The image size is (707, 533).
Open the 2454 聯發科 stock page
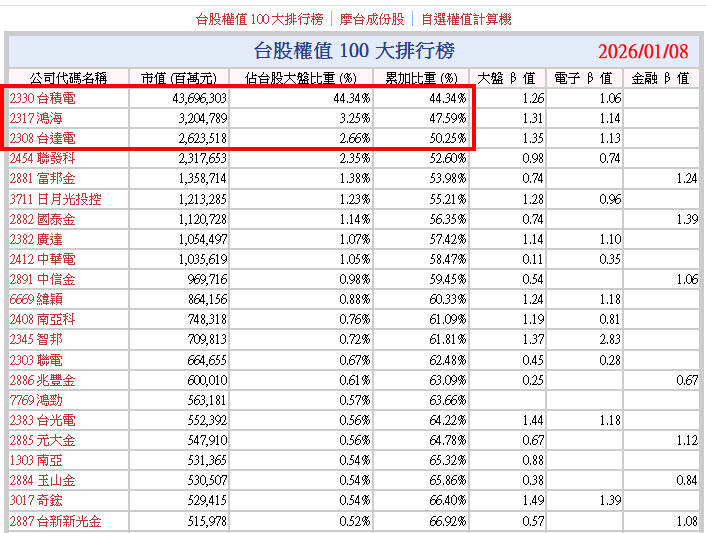pyautogui.click(x=42, y=158)
